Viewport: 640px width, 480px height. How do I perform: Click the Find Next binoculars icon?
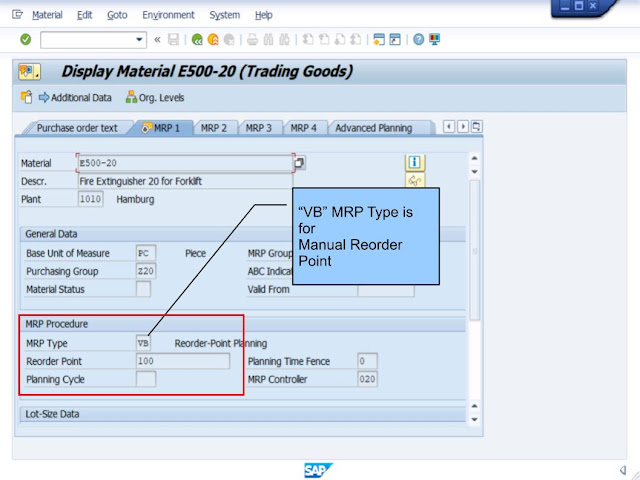[284, 40]
